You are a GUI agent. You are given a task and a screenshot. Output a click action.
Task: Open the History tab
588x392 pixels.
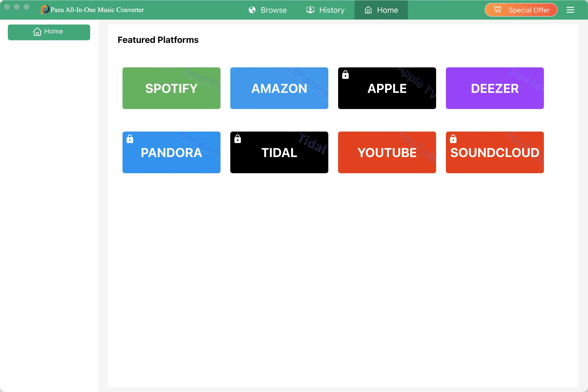[x=326, y=10]
